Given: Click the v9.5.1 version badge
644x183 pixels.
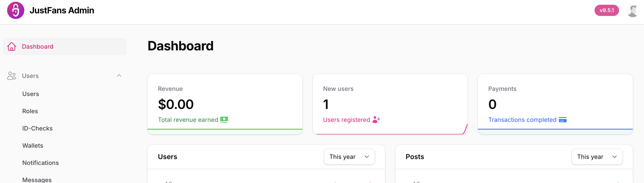Looking at the screenshot, I should 607,10.
